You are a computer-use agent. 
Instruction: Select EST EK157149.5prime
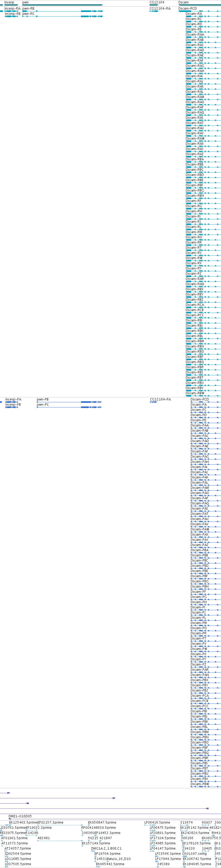(96, 843)
